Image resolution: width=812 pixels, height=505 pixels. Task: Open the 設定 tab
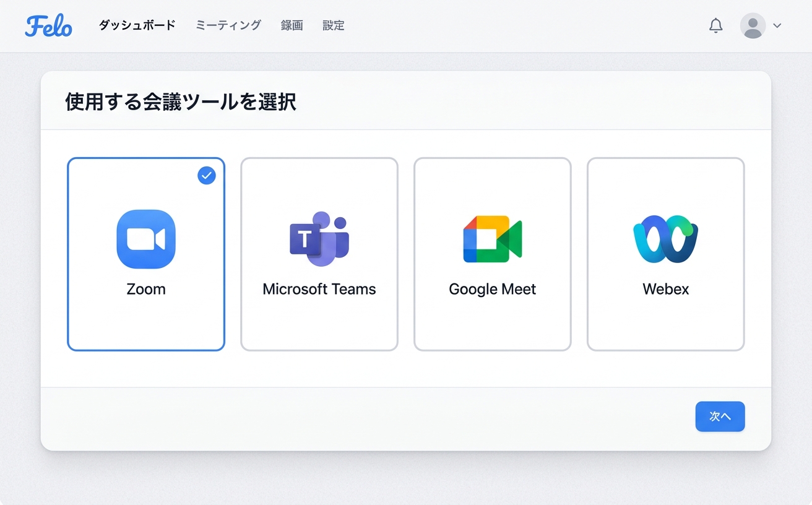334,25
